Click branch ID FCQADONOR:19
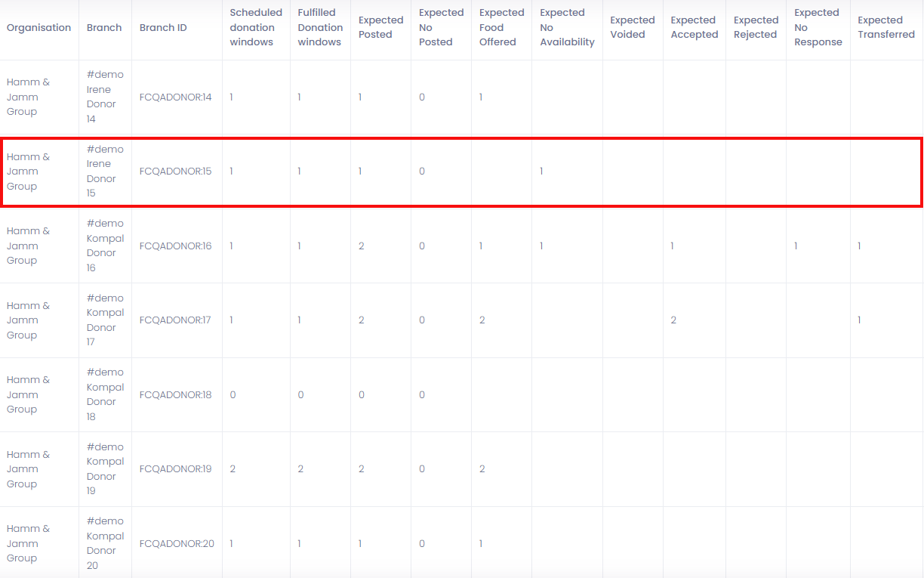Screen dimensions: 924x578 176,469
